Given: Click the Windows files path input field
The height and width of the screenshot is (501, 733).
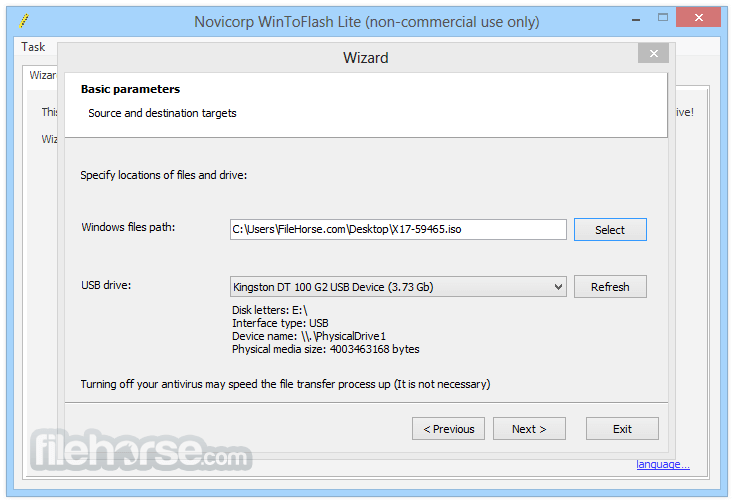Looking at the screenshot, I should point(398,229).
